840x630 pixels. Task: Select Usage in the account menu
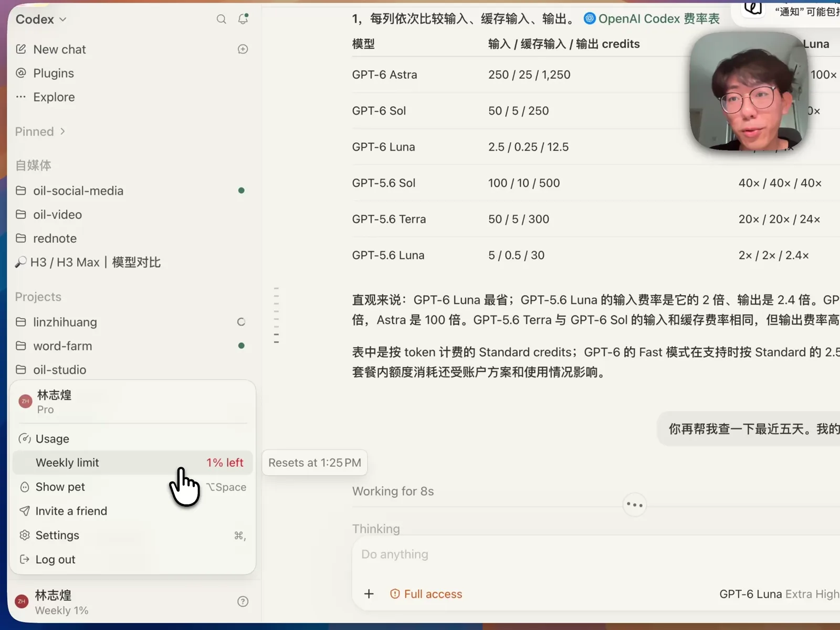point(132,439)
